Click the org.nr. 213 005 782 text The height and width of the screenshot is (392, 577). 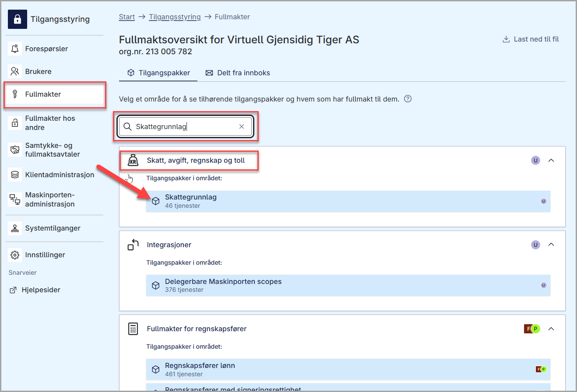pyautogui.click(x=155, y=52)
